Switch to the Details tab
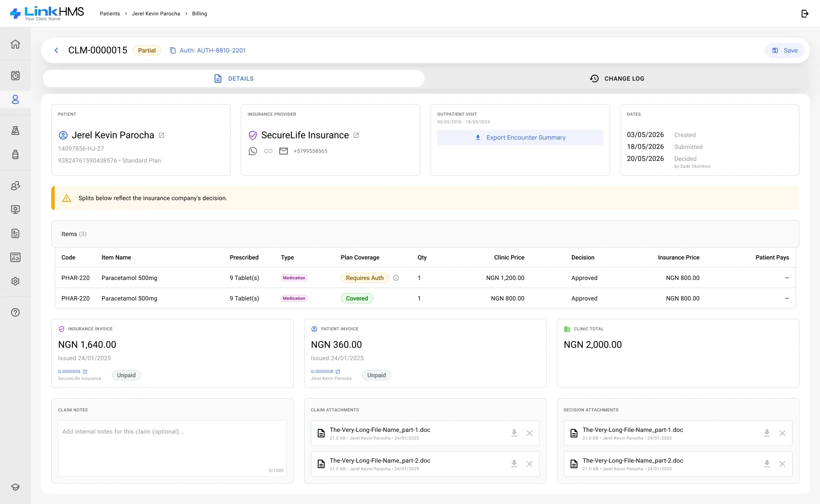820x504 pixels. [x=234, y=79]
